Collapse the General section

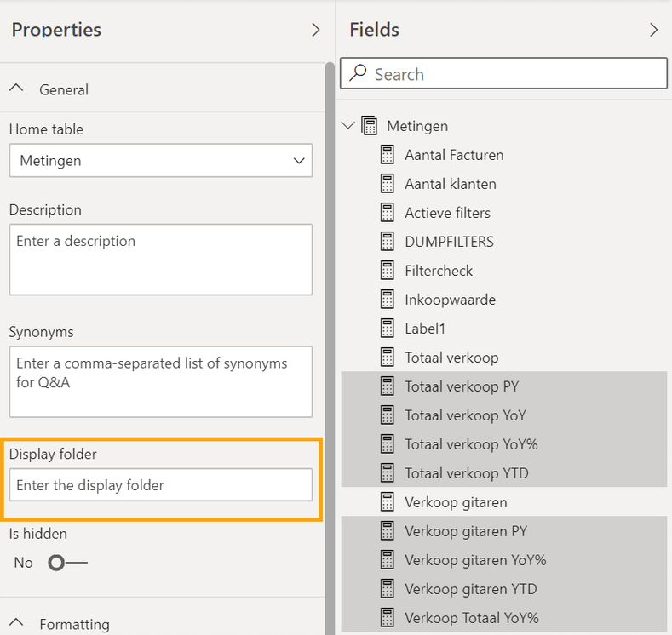(x=16, y=89)
